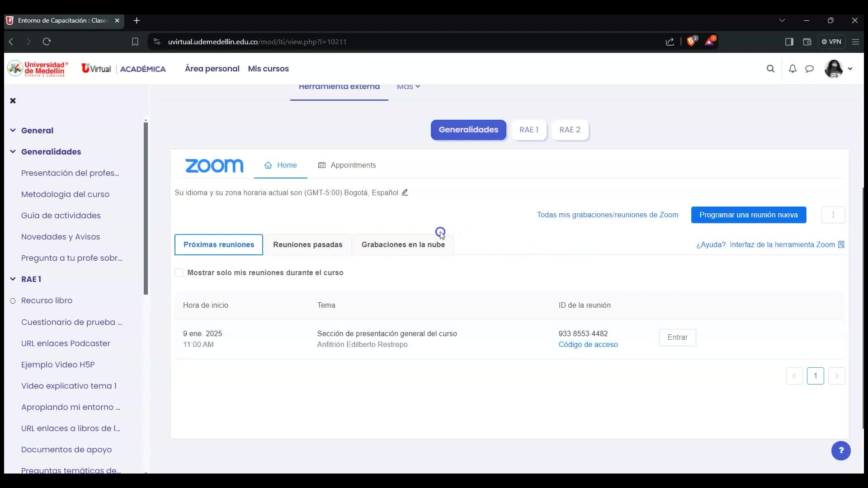Close the course index drawer X

coord(13,100)
